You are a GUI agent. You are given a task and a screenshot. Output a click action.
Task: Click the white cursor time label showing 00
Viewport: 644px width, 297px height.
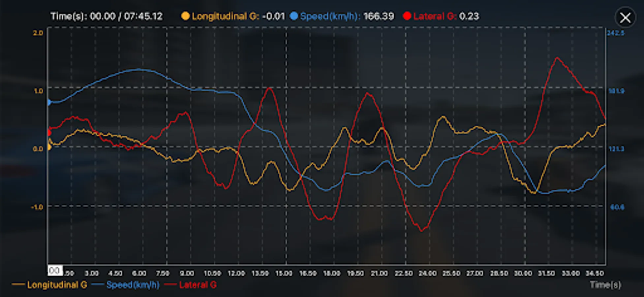[55, 271]
